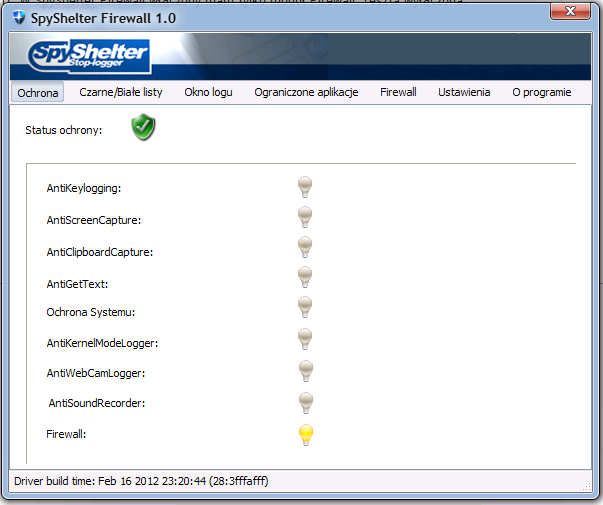Screen dimensions: 603x505
Task: Click the AntiKernelModeLogger label
Action: (102, 343)
